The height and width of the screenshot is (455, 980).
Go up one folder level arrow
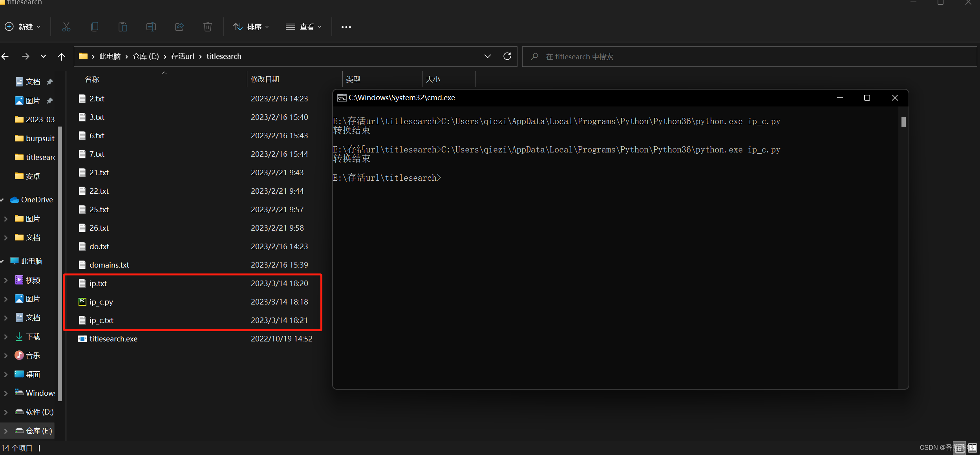coord(62,57)
